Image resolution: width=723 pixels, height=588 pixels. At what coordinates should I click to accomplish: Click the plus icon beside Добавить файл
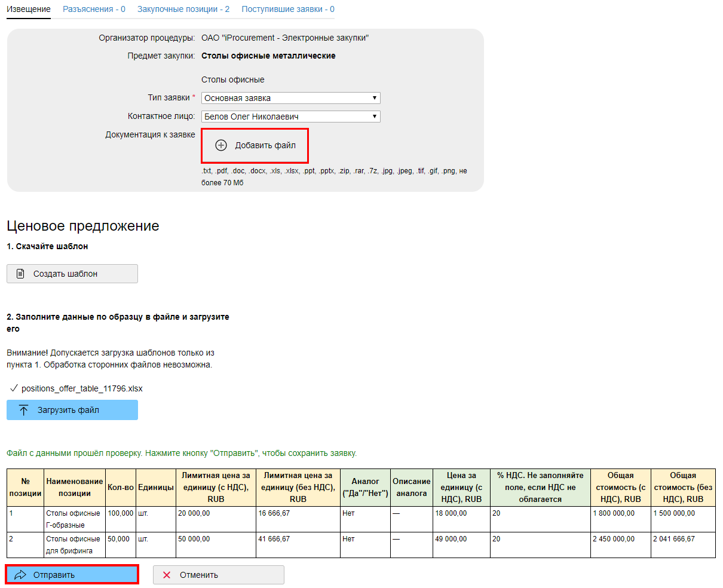(x=221, y=145)
